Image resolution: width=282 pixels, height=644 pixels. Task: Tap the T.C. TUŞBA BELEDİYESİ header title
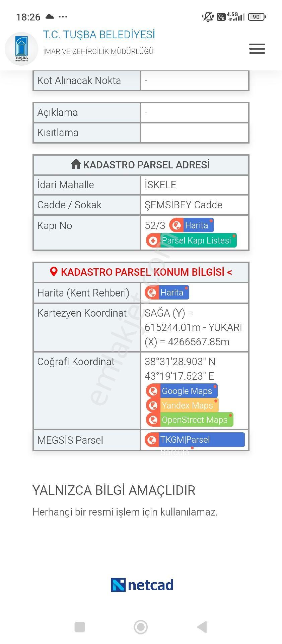point(99,34)
